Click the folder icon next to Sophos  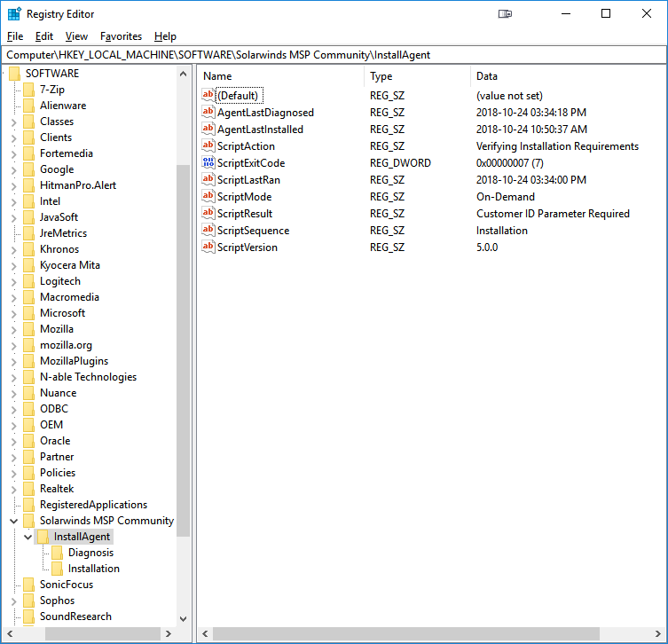pyautogui.click(x=28, y=601)
